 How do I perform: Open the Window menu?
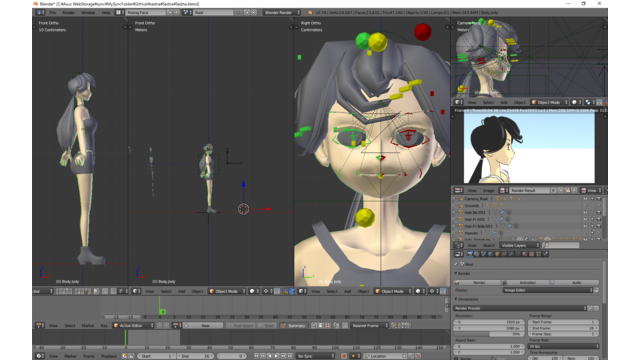click(x=88, y=13)
